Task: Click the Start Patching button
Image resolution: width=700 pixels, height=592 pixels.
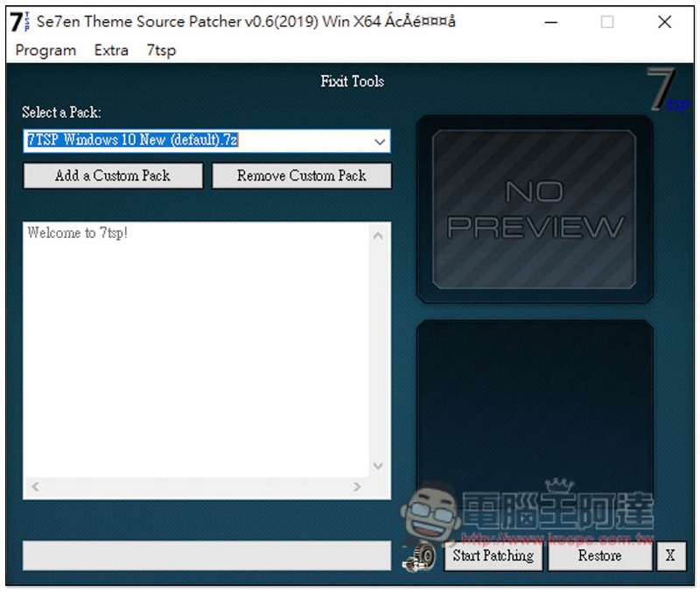Action: point(493,555)
